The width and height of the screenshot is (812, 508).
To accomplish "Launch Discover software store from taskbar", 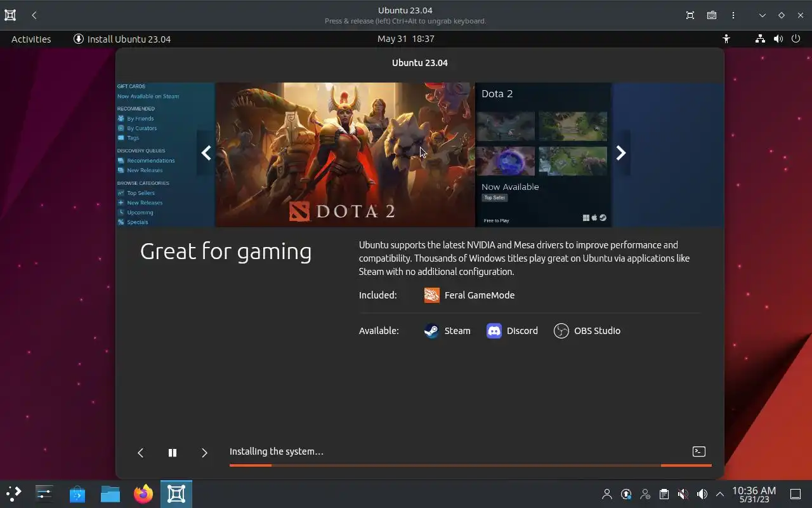I will [77, 493].
